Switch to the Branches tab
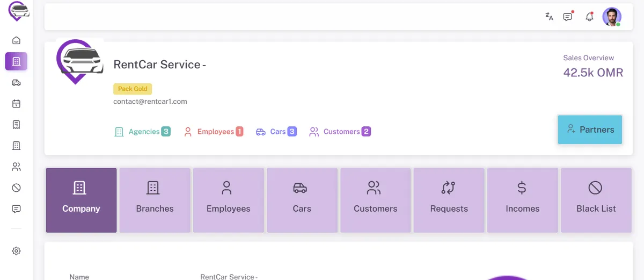The height and width of the screenshot is (280, 644). [x=155, y=200]
